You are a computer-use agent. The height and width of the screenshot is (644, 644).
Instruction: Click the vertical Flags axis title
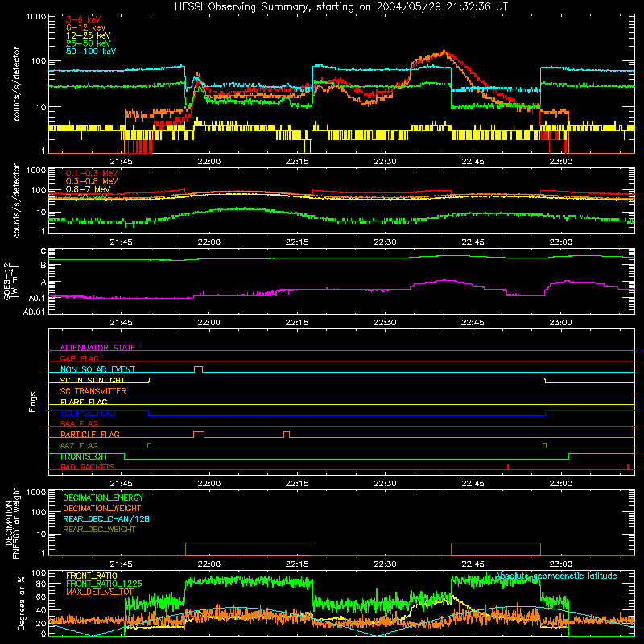tap(32, 402)
